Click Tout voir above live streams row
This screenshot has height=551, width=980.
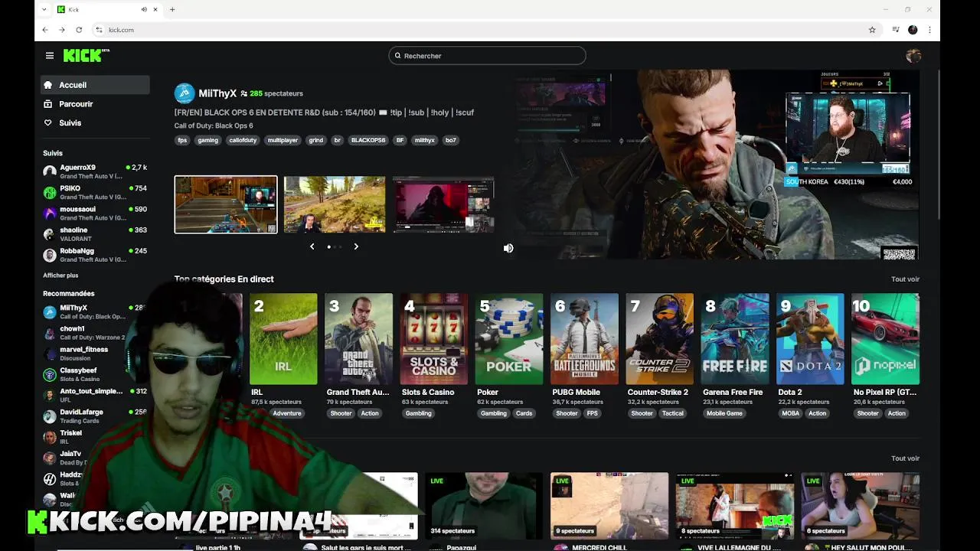coord(905,458)
